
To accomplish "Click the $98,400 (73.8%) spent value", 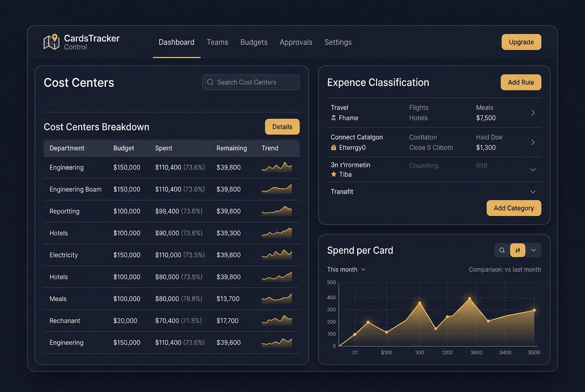I will point(179,211).
